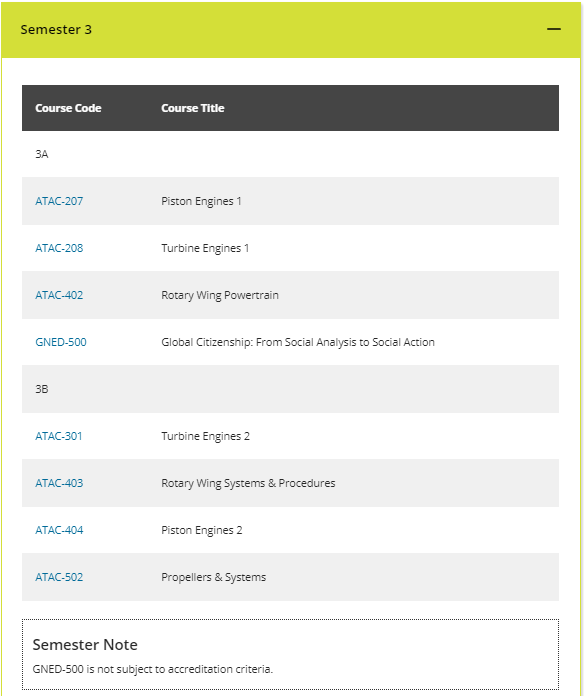Open the ATAC-403 course link
584x696 pixels.
click(59, 483)
